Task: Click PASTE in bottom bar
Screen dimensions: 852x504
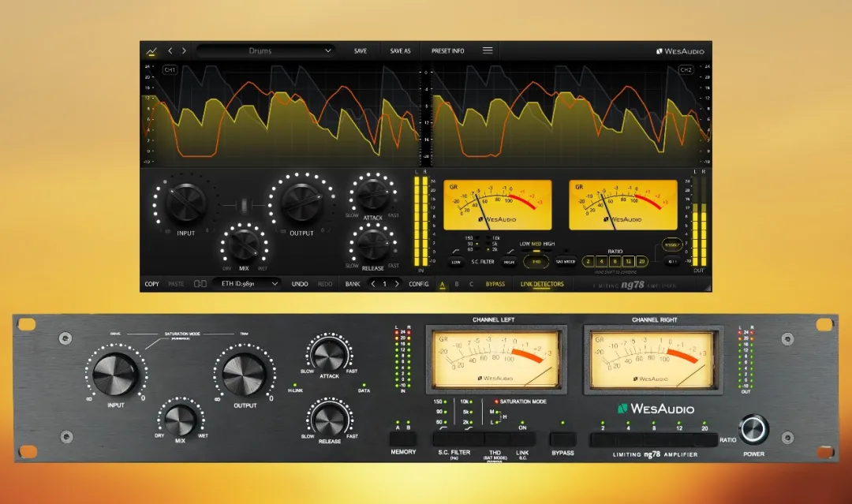Action: pos(176,284)
